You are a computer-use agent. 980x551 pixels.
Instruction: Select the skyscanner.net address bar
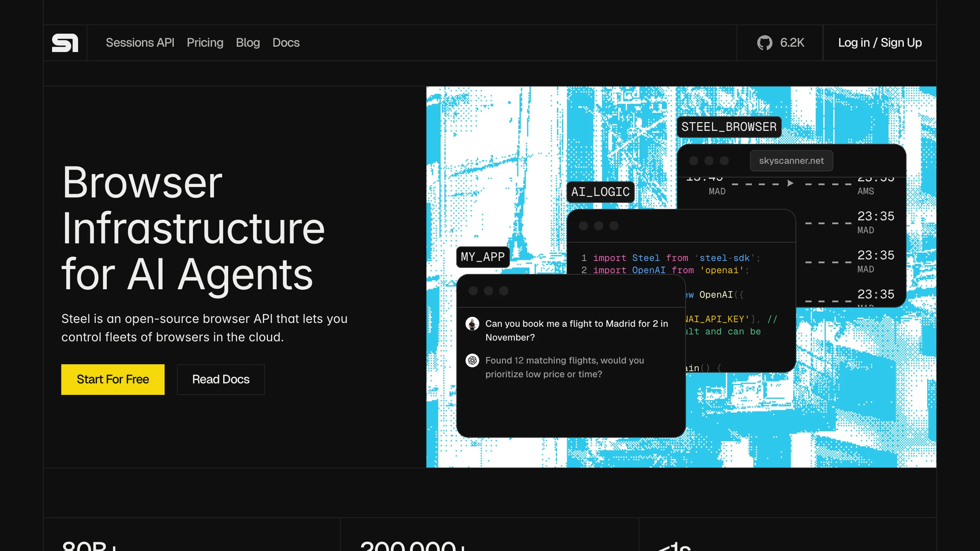click(791, 161)
